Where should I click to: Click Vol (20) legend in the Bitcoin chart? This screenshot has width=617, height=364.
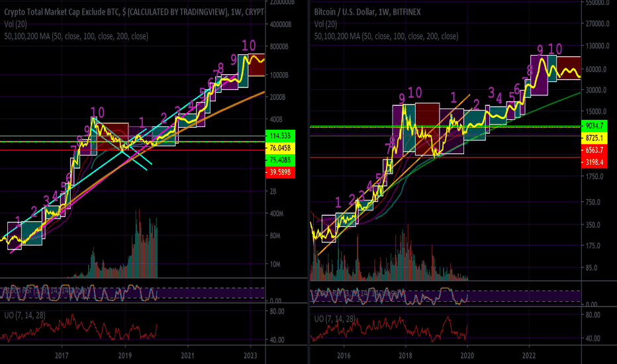pyautogui.click(x=326, y=24)
